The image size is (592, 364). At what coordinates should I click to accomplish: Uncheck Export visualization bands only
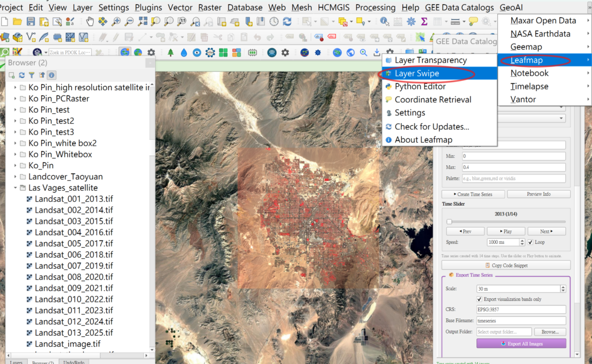pos(479,299)
